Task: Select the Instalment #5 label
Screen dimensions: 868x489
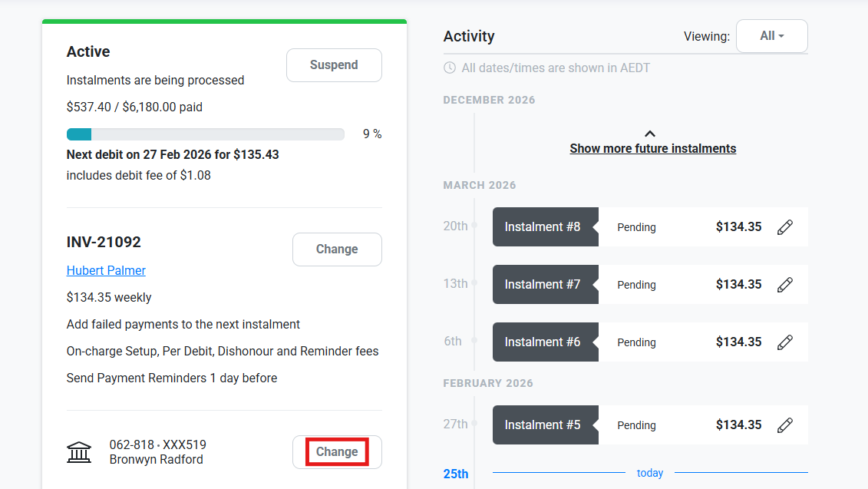Action: click(x=543, y=425)
